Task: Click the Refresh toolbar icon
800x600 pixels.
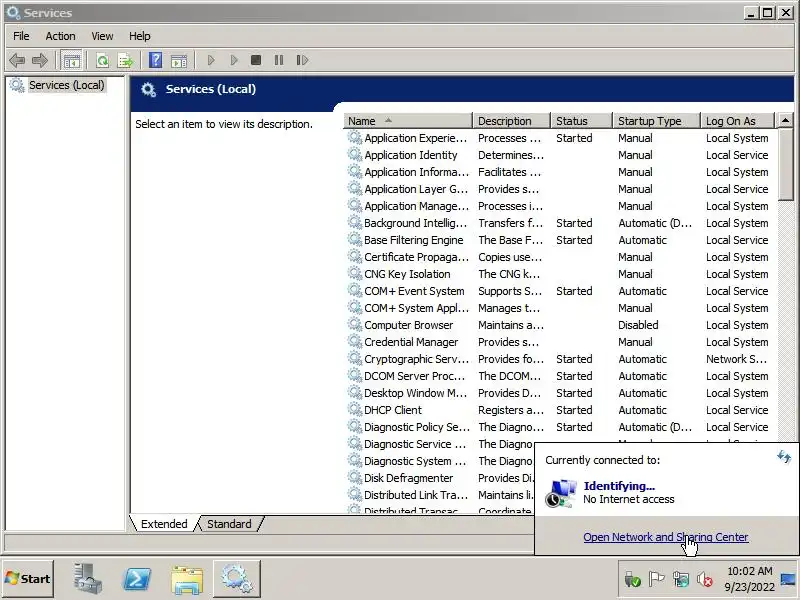Action: coord(103,60)
